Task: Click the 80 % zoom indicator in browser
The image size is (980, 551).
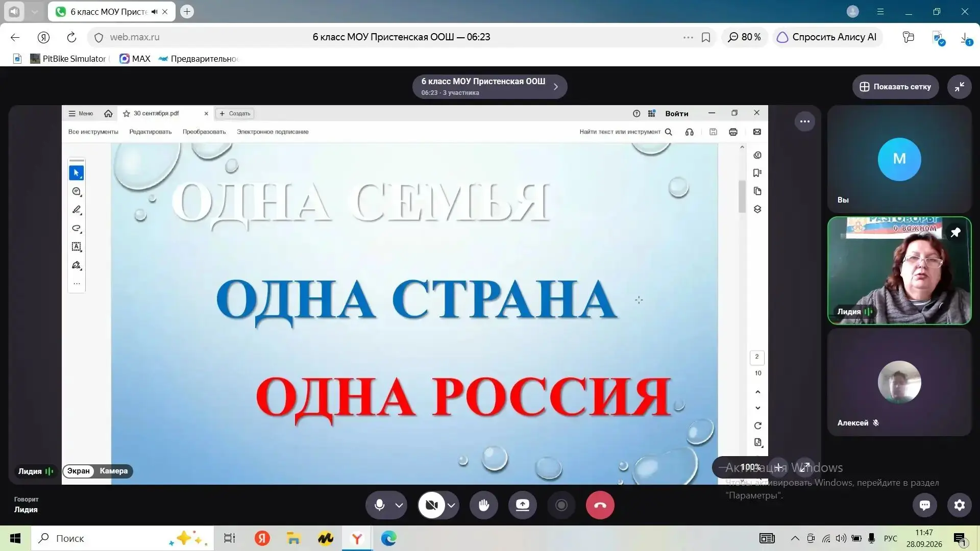Action: (x=745, y=37)
